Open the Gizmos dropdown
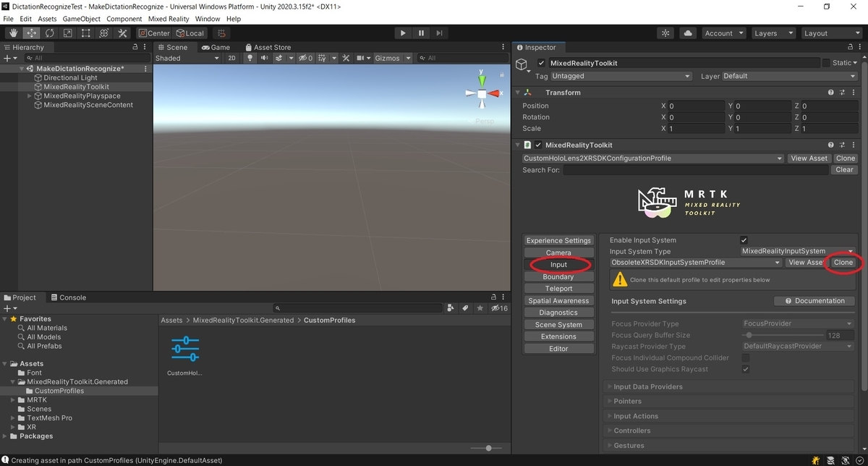Screen dimensions: 868x466 pyautogui.click(x=391, y=58)
